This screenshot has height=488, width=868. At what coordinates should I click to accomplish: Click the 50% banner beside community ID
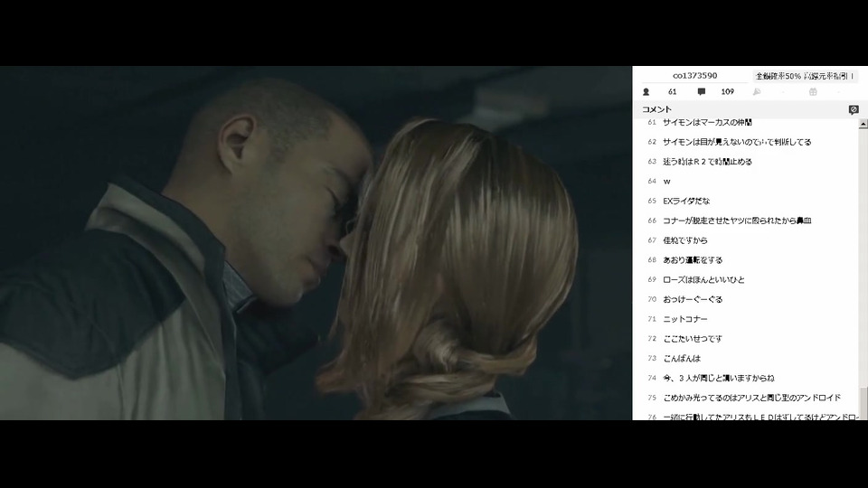805,76
